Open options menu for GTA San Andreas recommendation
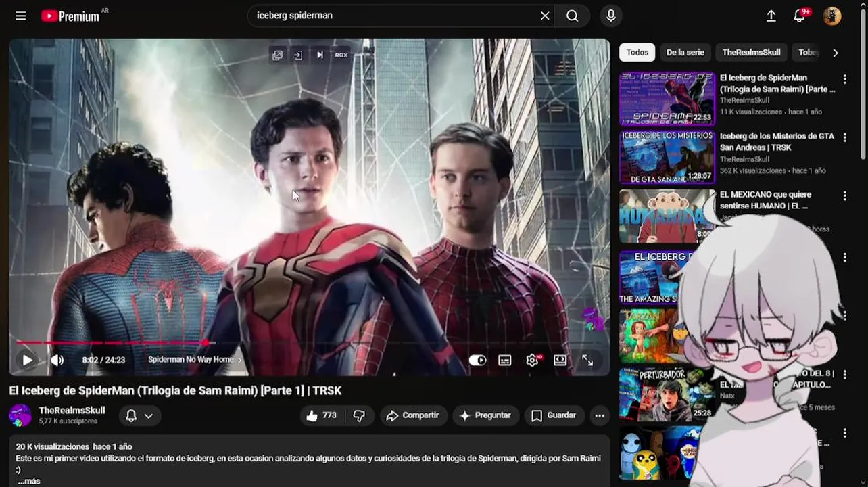 [x=844, y=137]
